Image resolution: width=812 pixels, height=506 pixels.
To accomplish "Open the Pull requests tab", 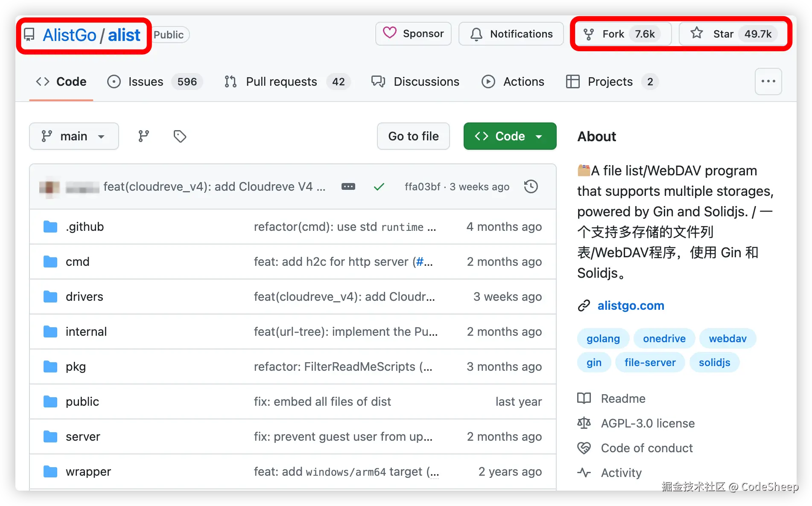I will pos(287,81).
